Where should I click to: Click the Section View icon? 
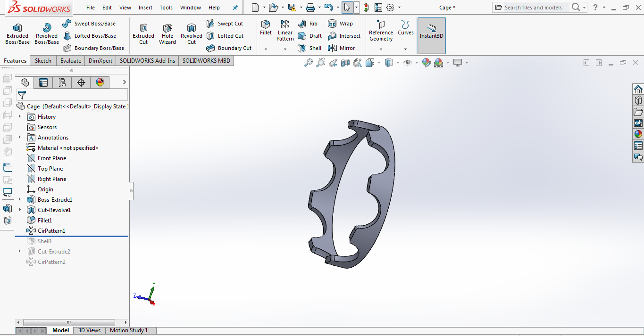coord(345,63)
